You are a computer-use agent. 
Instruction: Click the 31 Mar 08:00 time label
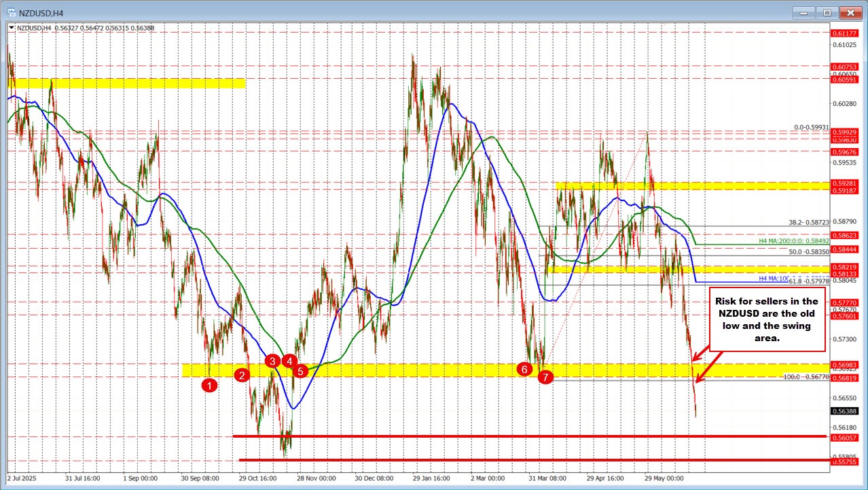click(x=549, y=478)
